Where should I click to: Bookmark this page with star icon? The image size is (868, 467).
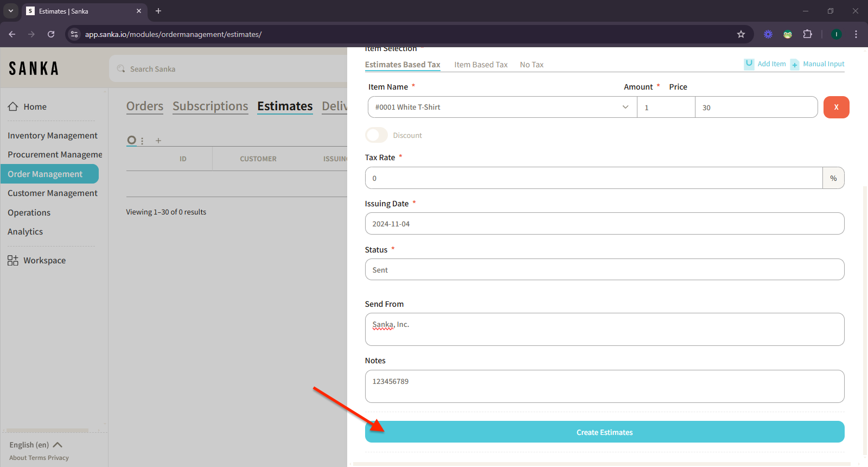[741, 34]
